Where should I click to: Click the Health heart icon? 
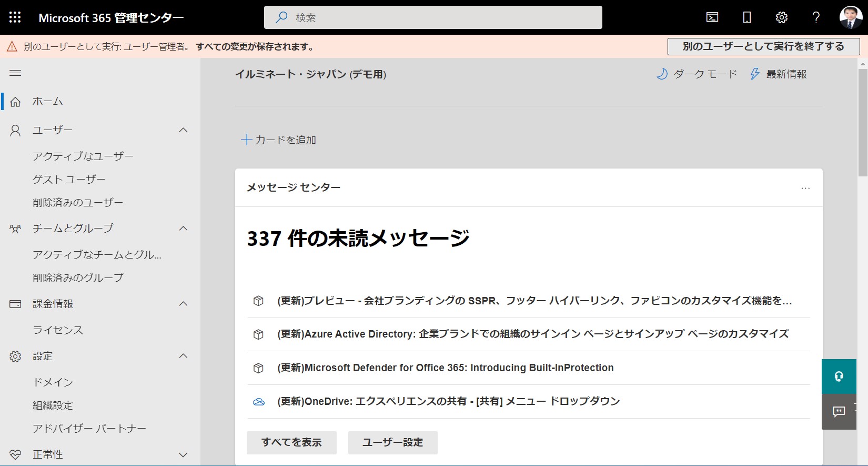pos(15,454)
